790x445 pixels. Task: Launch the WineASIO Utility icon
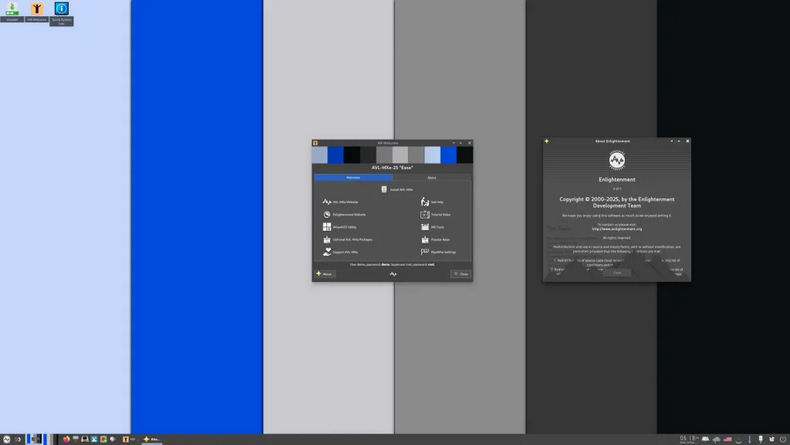327,227
